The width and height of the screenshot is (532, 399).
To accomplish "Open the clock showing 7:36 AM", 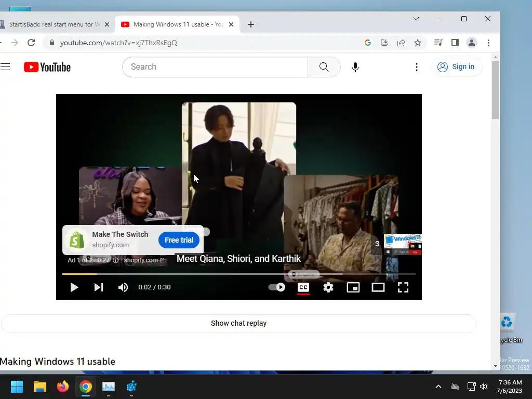I will click(509, 387).
